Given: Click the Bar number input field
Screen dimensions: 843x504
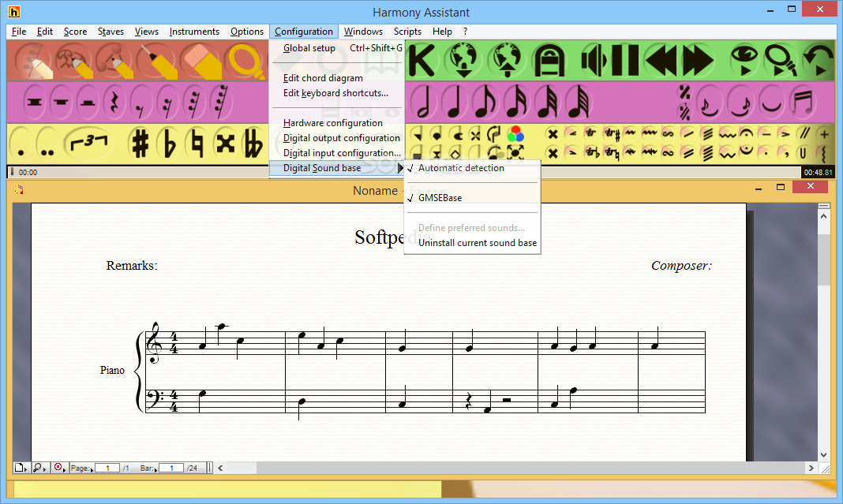Looking at the screenshot, I should [171, 468].
